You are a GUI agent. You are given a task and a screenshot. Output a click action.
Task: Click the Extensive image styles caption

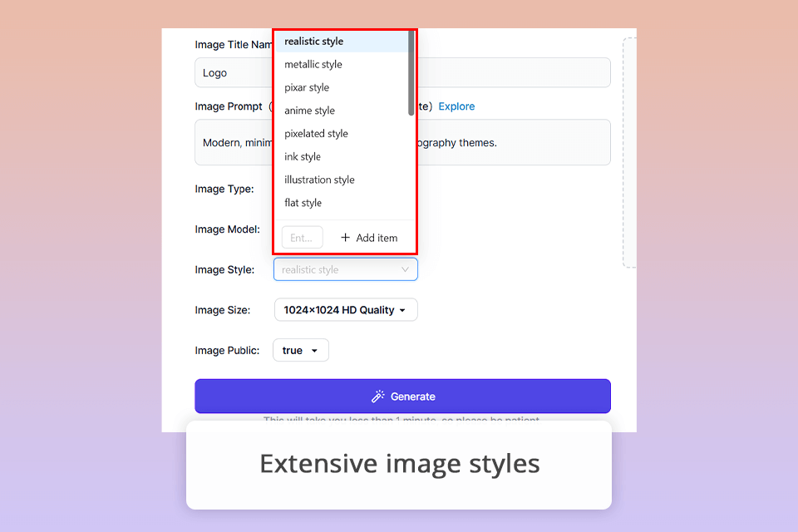[400, 464]
